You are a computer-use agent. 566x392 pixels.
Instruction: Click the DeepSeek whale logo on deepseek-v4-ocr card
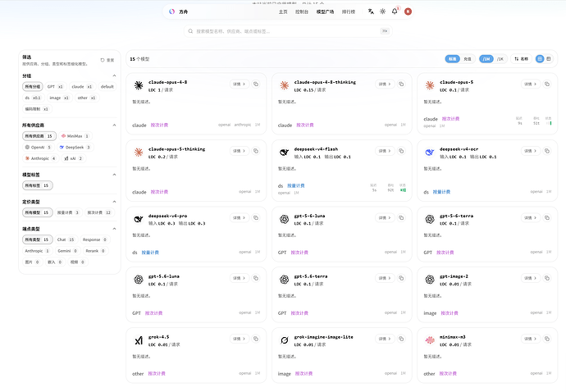click(430, 153)
